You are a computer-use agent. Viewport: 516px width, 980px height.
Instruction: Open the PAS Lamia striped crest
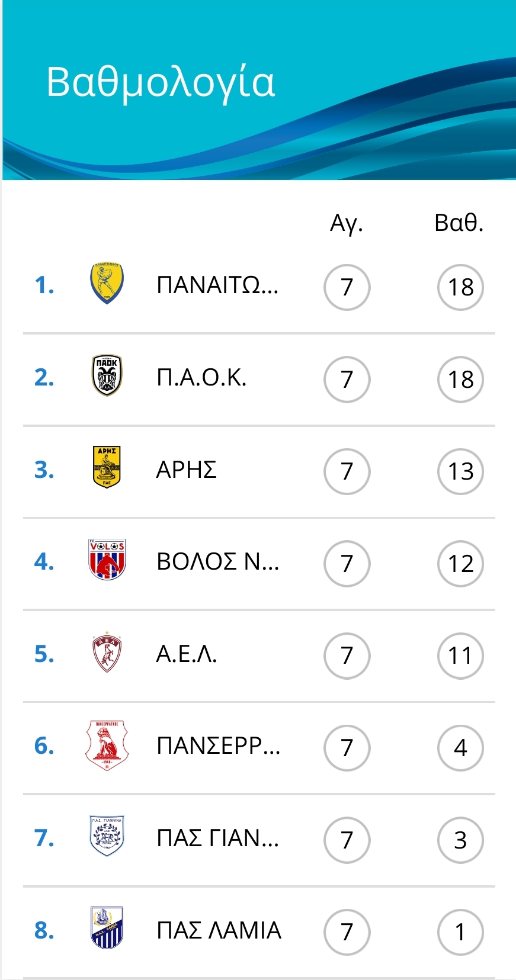(x=107, y=928)
